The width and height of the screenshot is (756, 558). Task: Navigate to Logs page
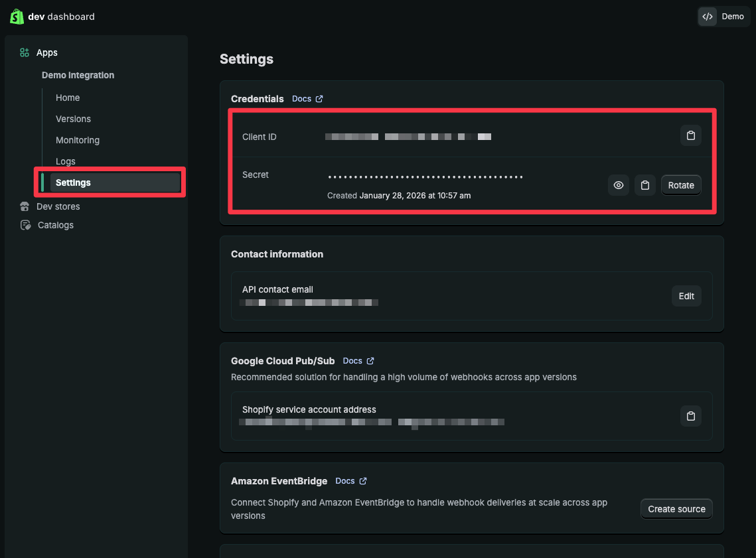click(x=66, y=161)
